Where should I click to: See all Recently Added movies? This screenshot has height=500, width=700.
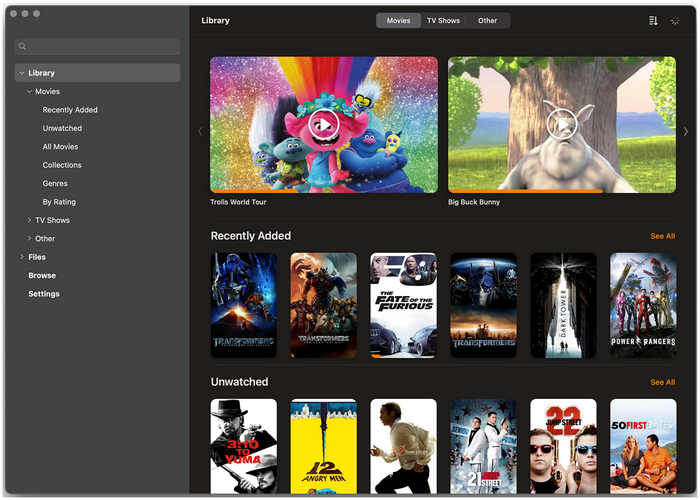662,237
